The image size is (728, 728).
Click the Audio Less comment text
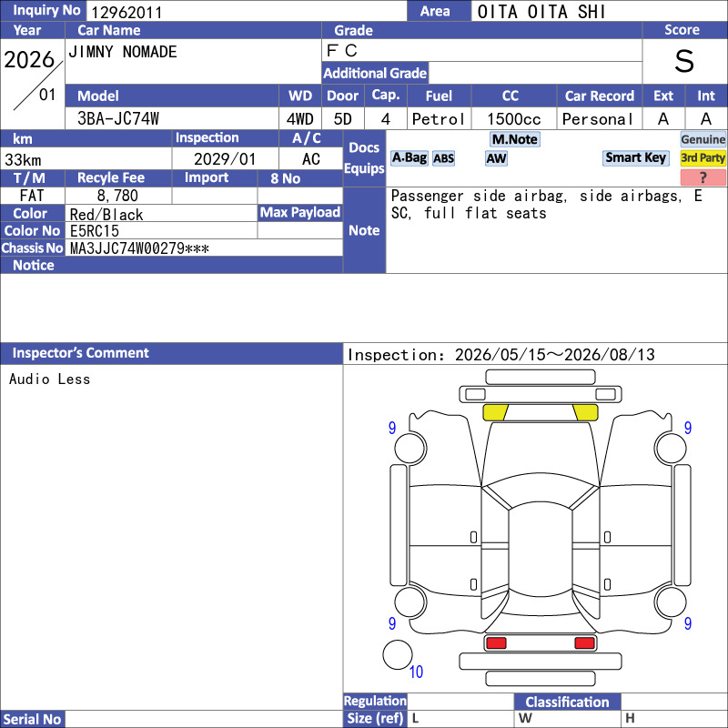[50, 379]
